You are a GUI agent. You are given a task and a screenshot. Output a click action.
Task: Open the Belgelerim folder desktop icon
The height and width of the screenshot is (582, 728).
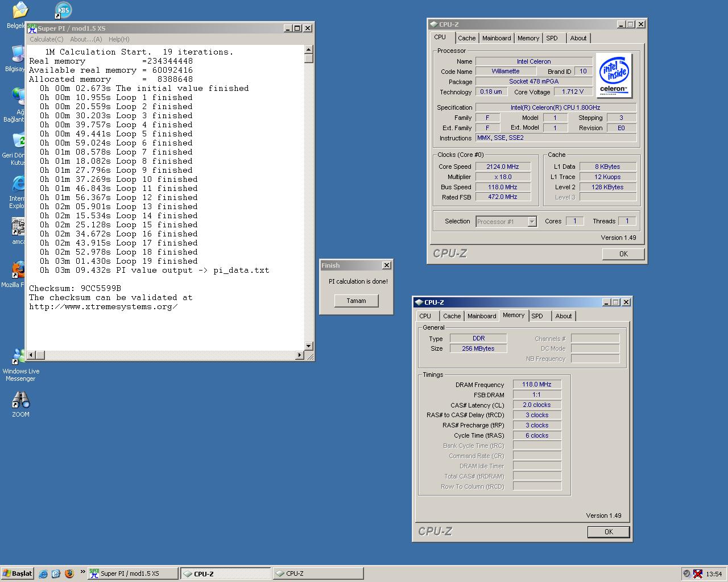pyautogui.click(x=19, y=10)
